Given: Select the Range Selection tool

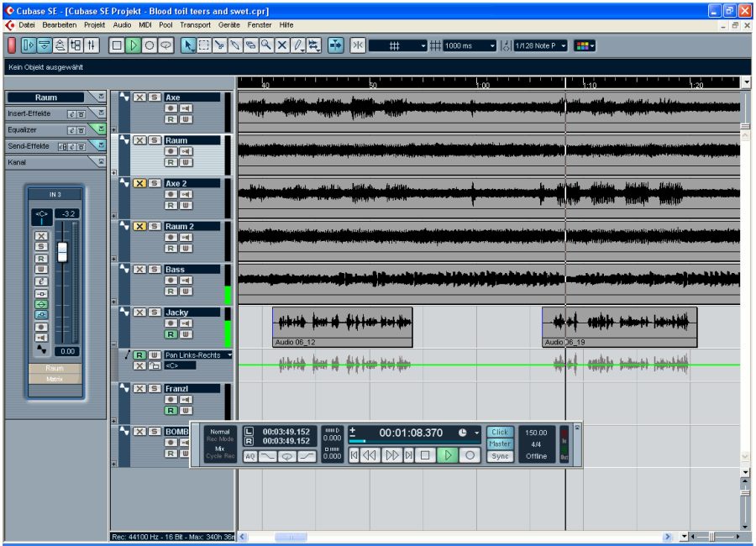Looking at the screenshot, I should [x=204, y=45].
